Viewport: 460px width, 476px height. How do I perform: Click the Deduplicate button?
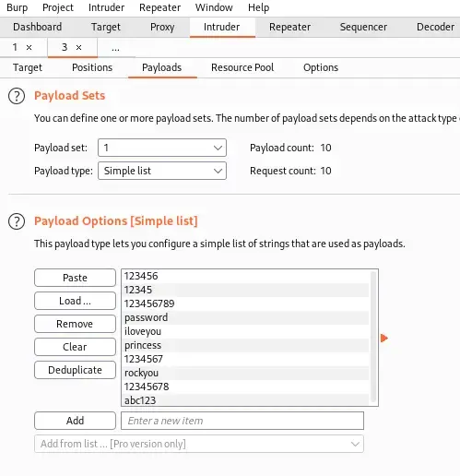(x=75, y=370)
